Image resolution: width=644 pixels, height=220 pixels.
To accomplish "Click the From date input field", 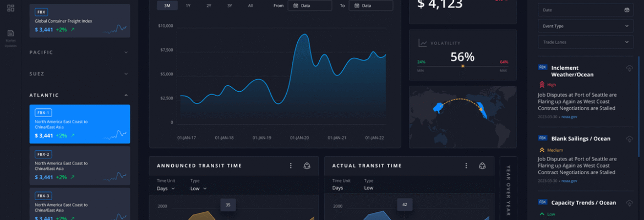I will point(310,5).
